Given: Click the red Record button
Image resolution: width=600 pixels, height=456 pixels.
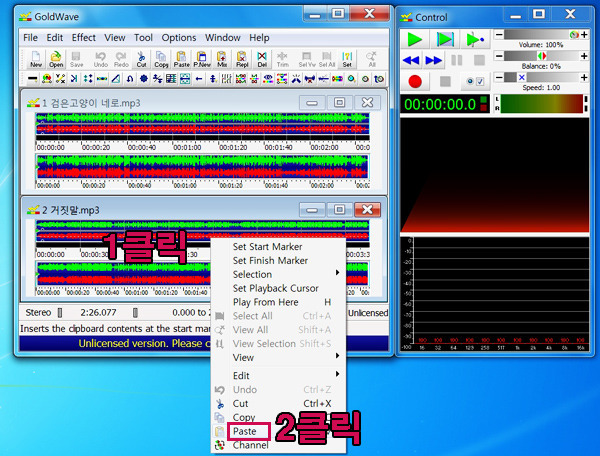Looking at the screenshot, I should (415, 81).
